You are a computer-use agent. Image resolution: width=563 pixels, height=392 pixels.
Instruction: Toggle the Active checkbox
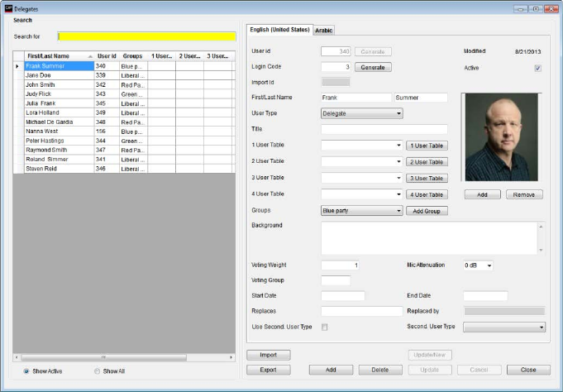[537, 68]
